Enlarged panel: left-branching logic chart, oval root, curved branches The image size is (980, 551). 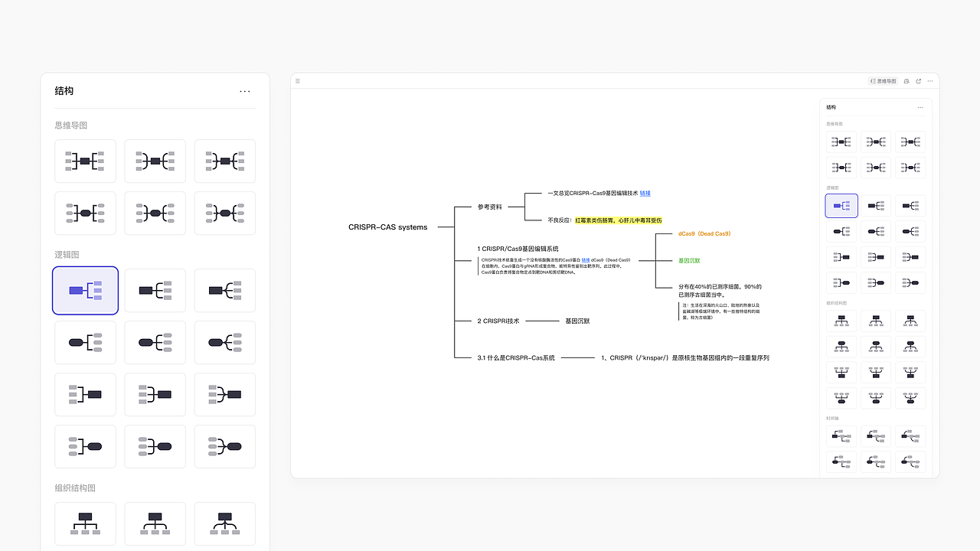click(x=225, y=446)
